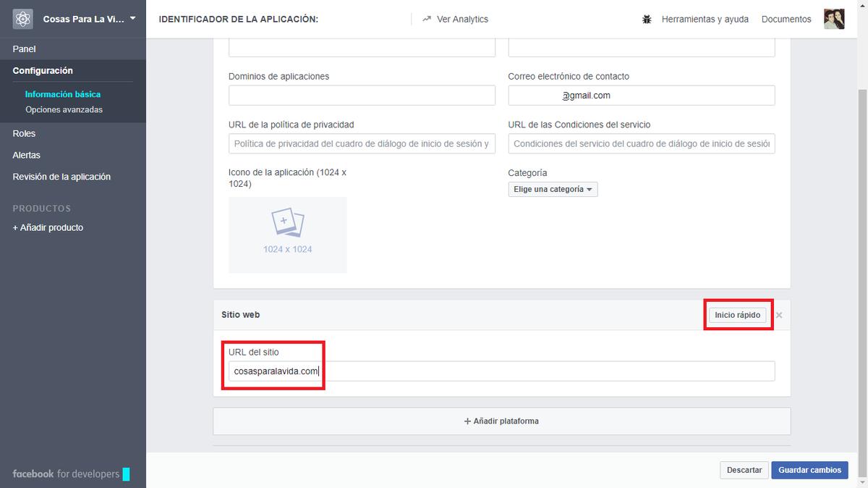The height and width of the screenshot is (488, 868).
Task: Open the Elige una categoría dropdown
Action: coord(552,189)
